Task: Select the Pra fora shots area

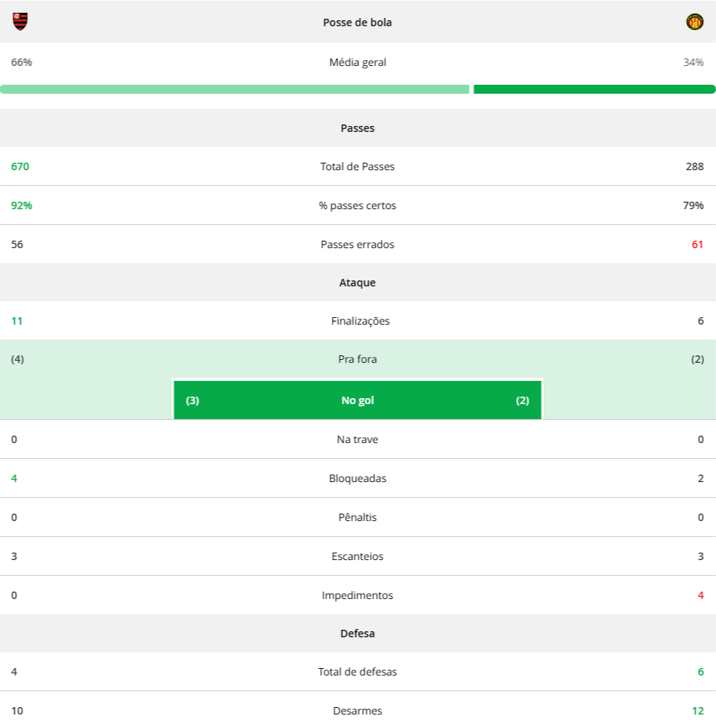Action: tap(358, 359)
